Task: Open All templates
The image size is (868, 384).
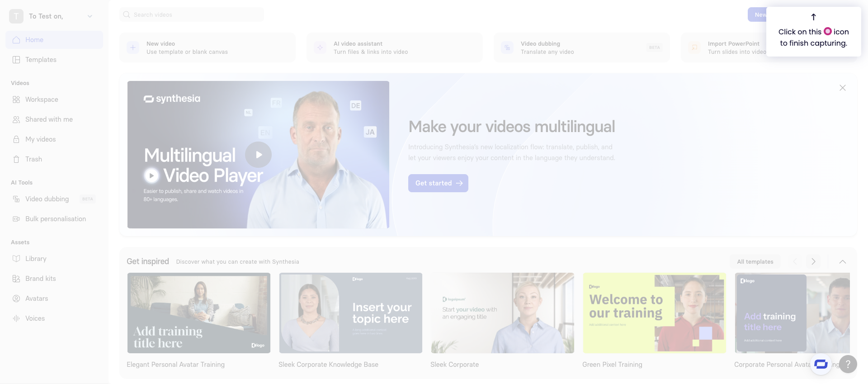Action: point(755,261)
